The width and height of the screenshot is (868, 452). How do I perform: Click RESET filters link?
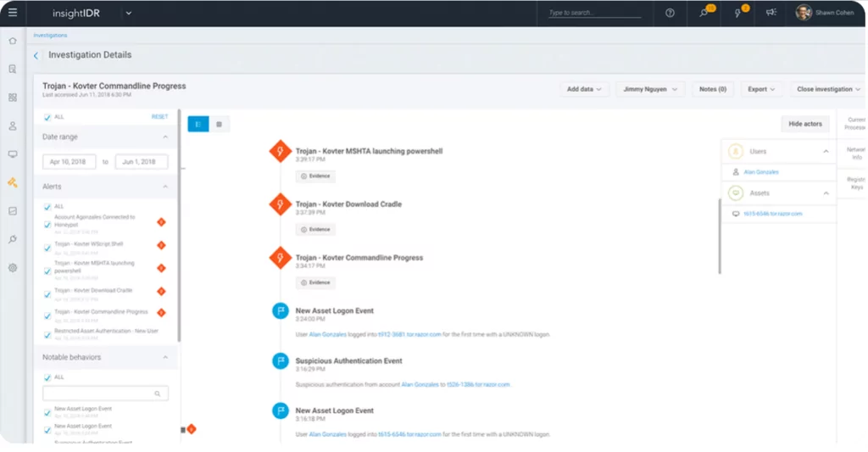(159, 117)
